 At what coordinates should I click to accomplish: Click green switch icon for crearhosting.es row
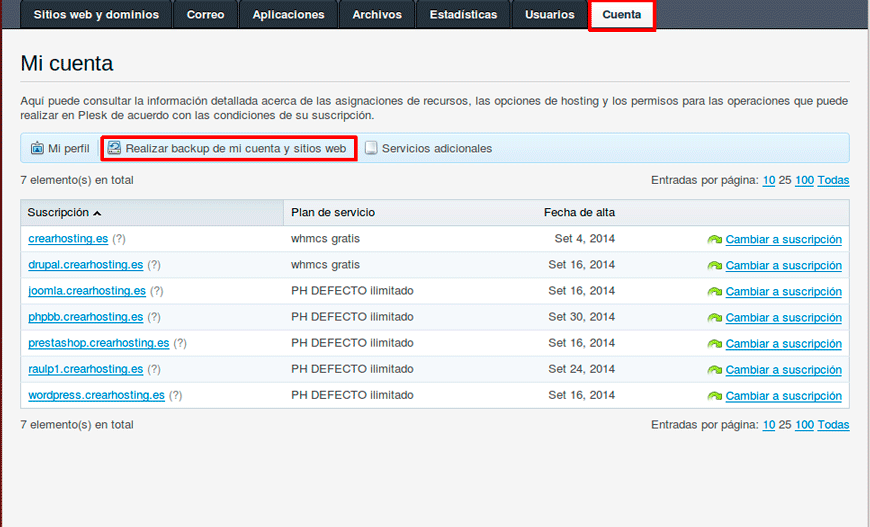(714, 240)
